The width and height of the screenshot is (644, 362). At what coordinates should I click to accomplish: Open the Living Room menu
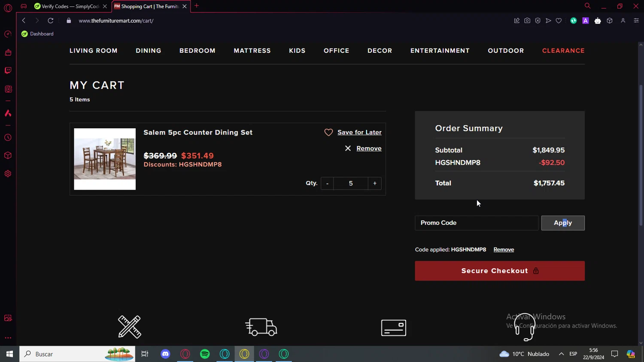[x=94, y=51]
